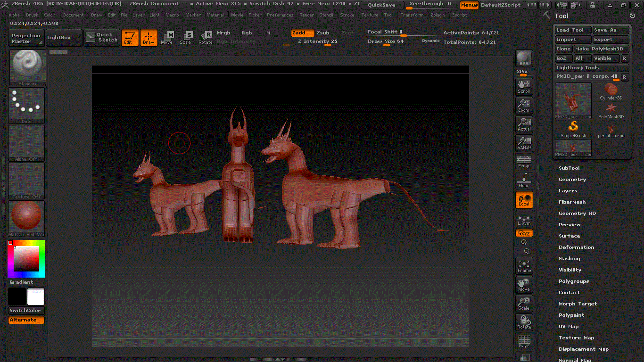Click the Frame mesh icon
The image size is (644, 362).
pos(524,265)
